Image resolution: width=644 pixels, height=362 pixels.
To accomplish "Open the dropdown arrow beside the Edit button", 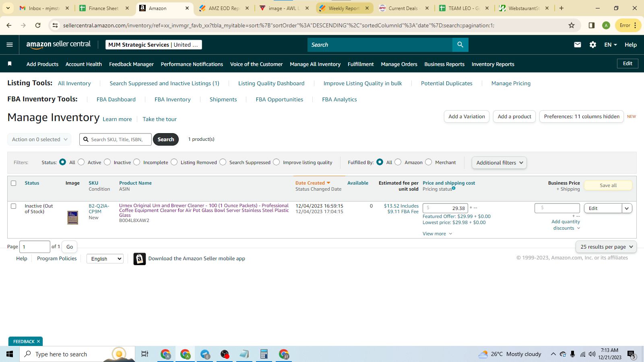I will (x=627, y=208).
